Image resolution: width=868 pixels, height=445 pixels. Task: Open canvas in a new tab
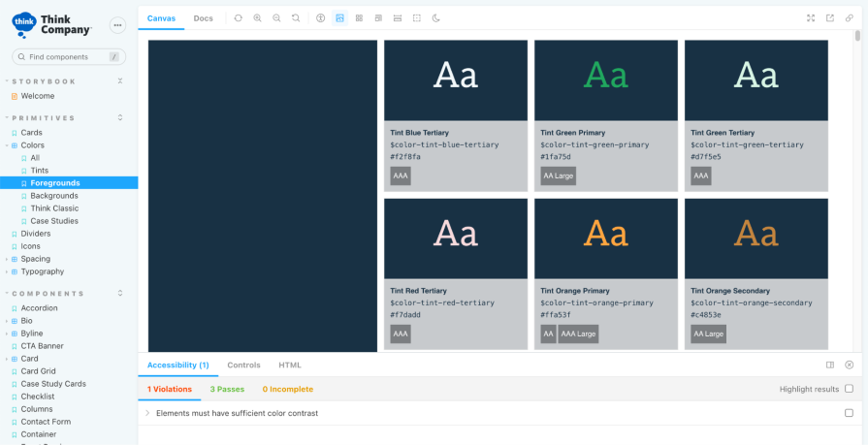tap(830, 17)
